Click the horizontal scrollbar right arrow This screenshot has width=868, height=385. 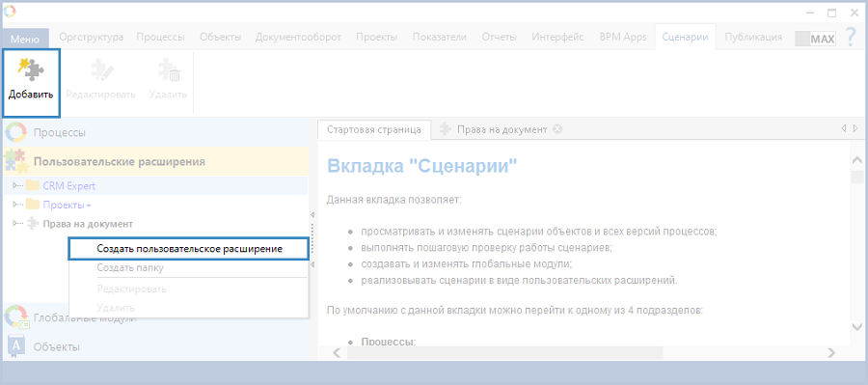[831, 353]
